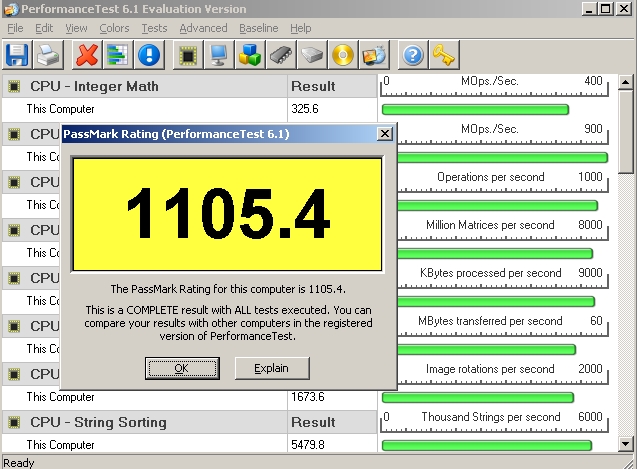Open the Tests menu
This screenshot has width=637, height=469.
[x=154, y=28]
